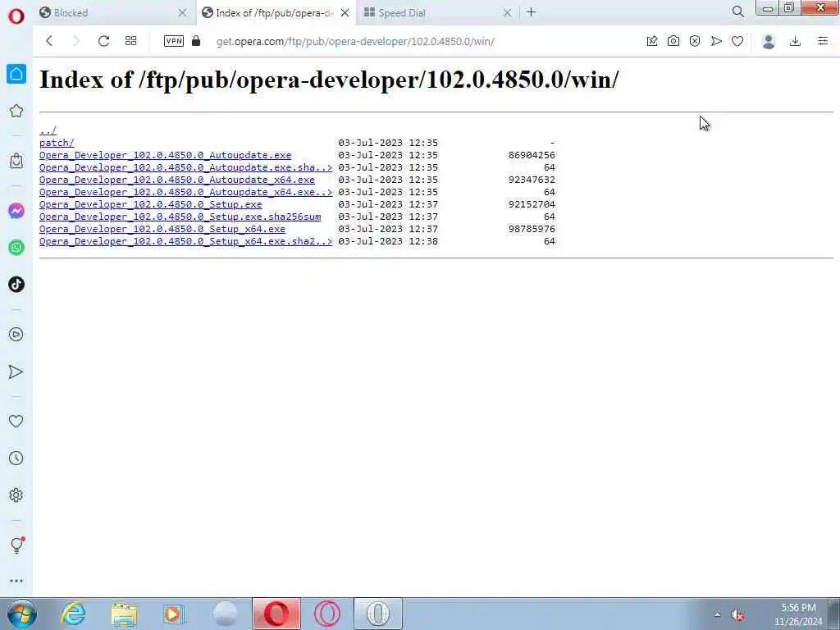Open the Opera GX outline taskbar icon
The height and width of the screenshot is (630, 840).
pos(327,614)
